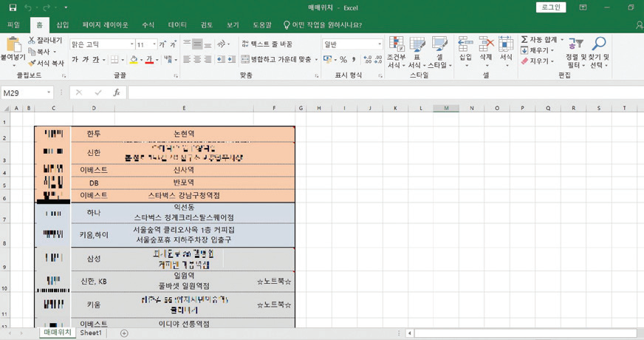
Task: Open the Clear 지우기 dropdown
Action: click(537, 61)
